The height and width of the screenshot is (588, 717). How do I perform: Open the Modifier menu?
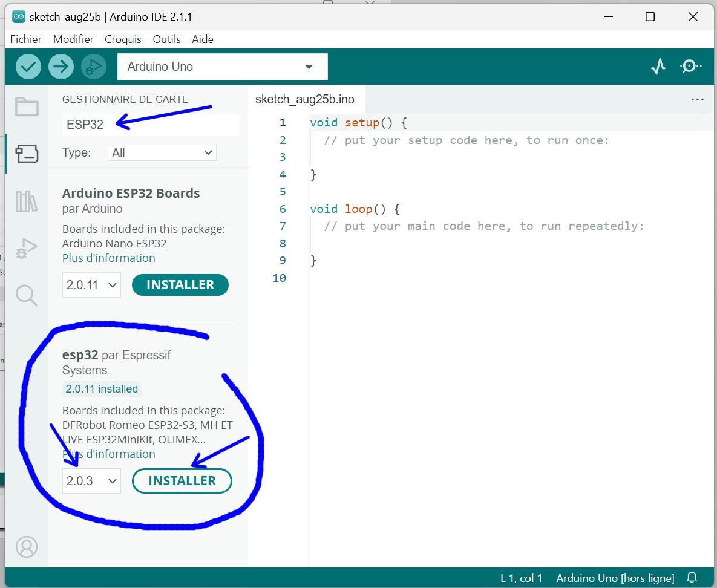73,39
